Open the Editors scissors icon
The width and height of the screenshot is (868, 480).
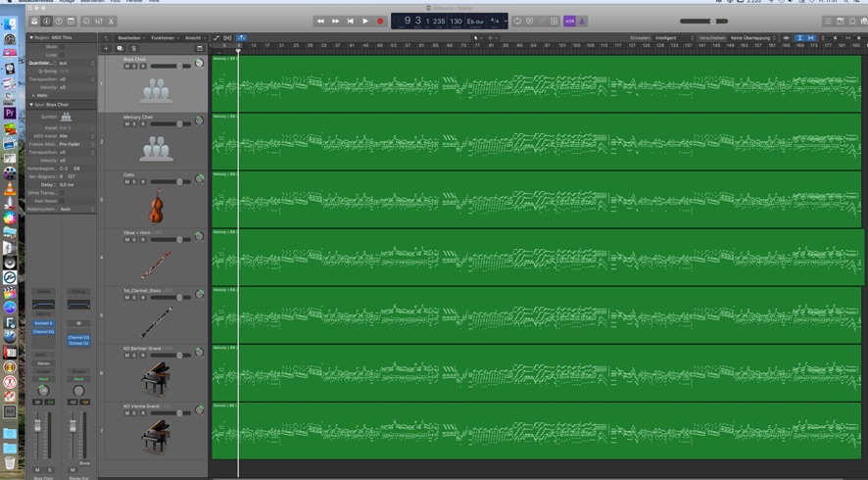[x=111, y=21]
